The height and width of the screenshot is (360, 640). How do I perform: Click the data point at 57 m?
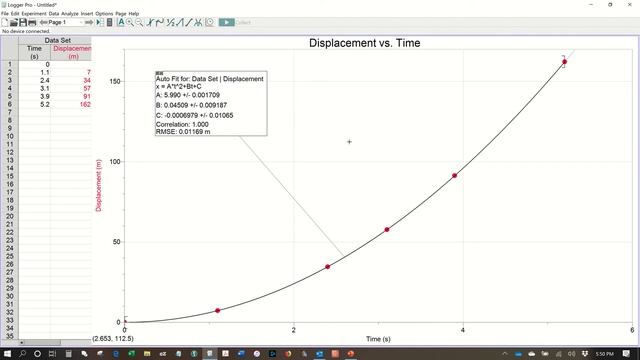tap(387, 230)
